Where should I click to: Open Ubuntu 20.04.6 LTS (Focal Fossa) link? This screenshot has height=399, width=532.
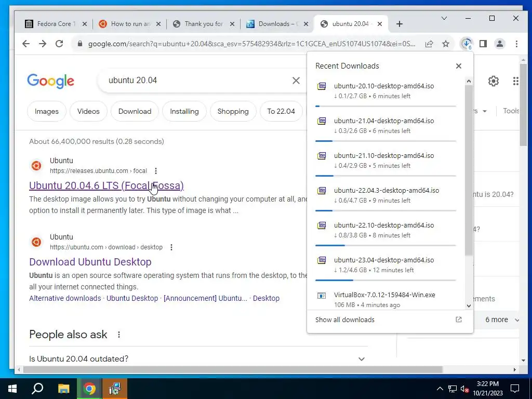(107, 185)
